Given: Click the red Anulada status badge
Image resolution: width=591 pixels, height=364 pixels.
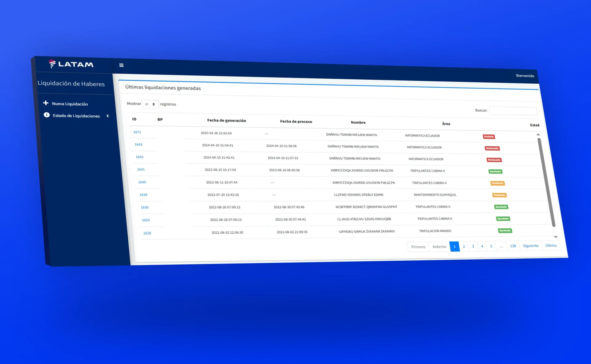Looking at the screenshot, I should pyautogui.click(x=489, y=136).
